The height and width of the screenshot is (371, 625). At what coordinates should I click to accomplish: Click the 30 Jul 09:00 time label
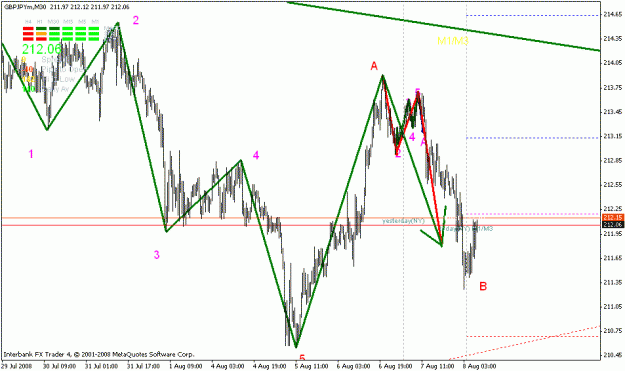click(x=59, y=366)
